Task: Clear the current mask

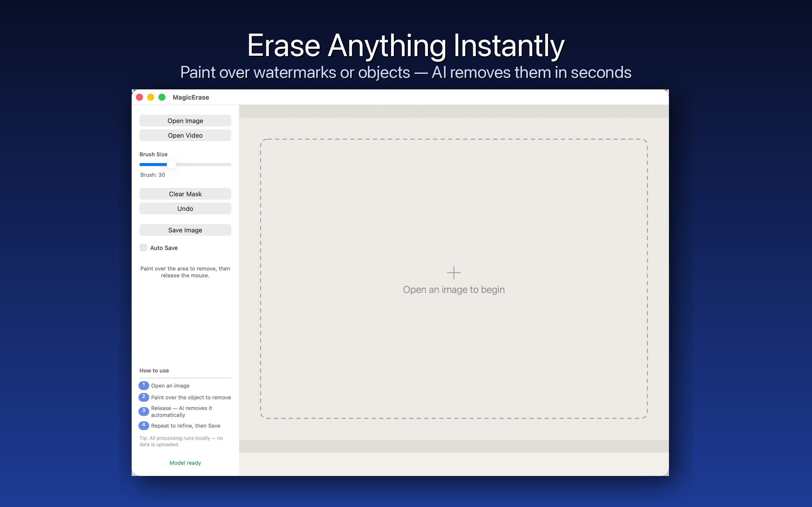Action: pyautogui.click(x=185, y=194)
